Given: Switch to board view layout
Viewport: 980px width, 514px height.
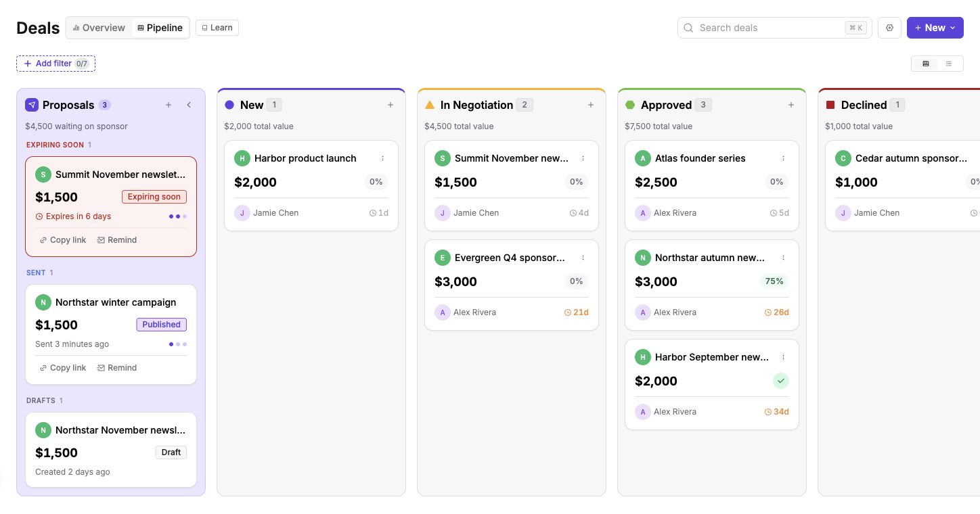Looking at the screenshot, I should point(926,64).
